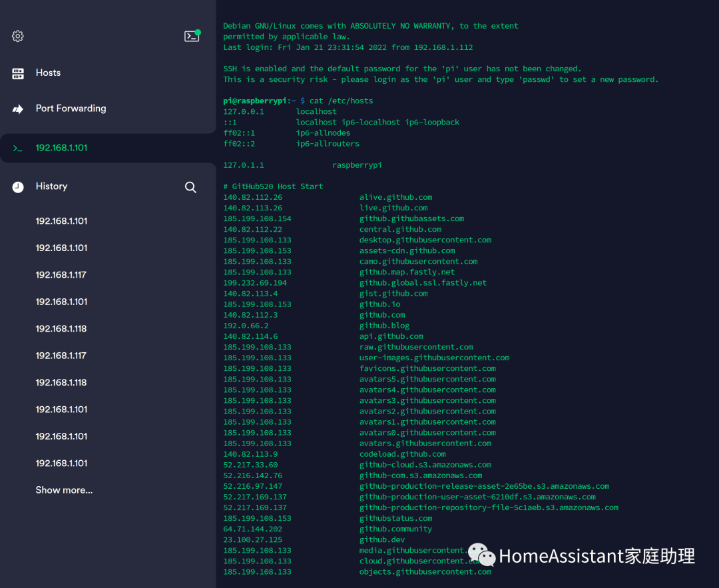Click the github.io hostname
Image resolution: width=719 pixels, height=588 pixels.
click(380, 304)
